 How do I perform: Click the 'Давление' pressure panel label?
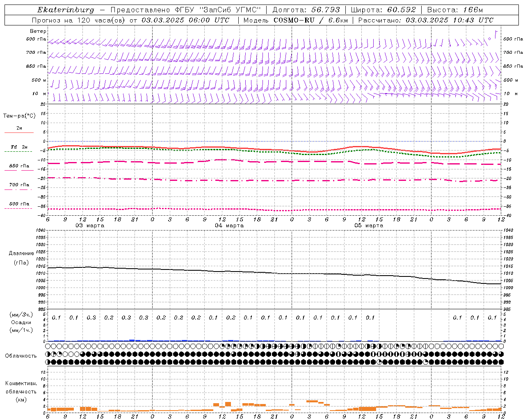coord(21,253)
